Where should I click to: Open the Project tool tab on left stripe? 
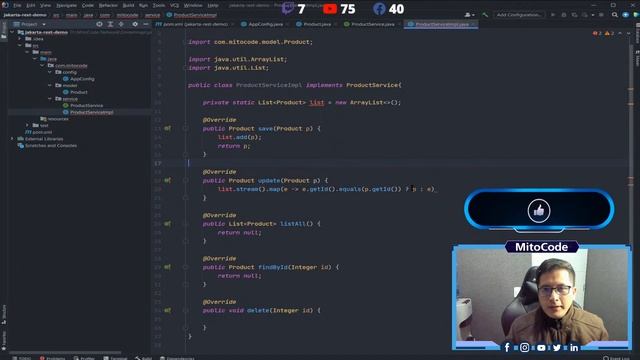pyautogui.click(x=4, y=31)
